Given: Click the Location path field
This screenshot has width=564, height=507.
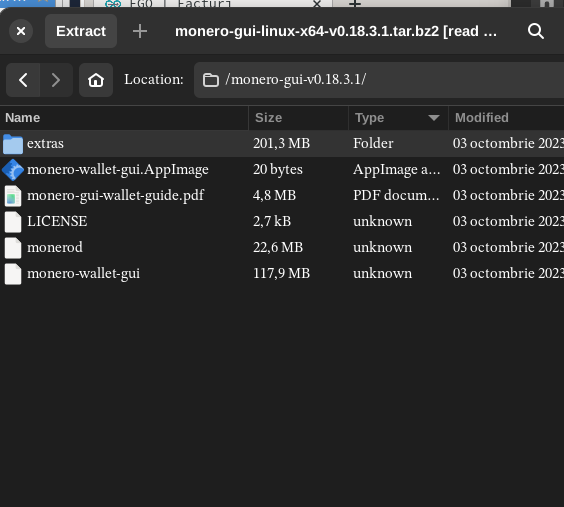Looking at the screenshot, I should (379, 80).
